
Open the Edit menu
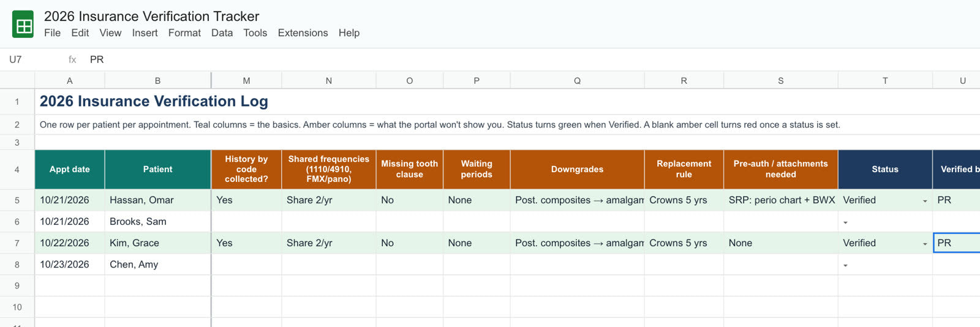tap(80, 33)
